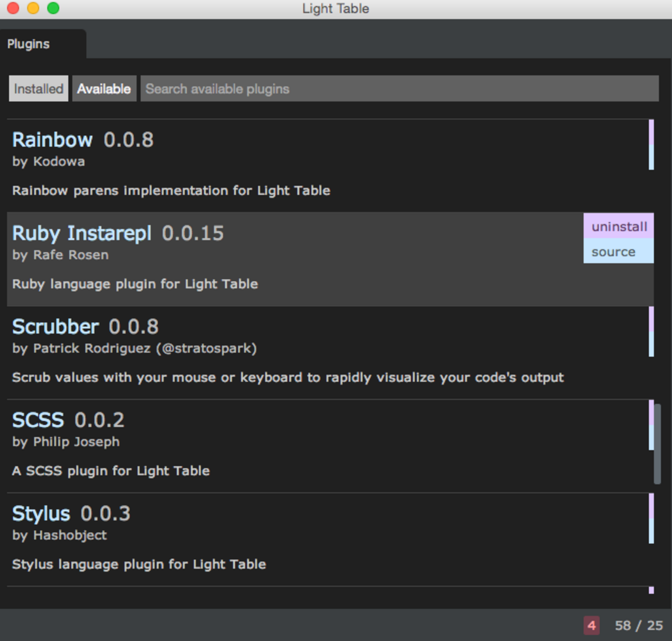
Task: Click the pink strip on Scrubber row
Action: tap(651, 318)
